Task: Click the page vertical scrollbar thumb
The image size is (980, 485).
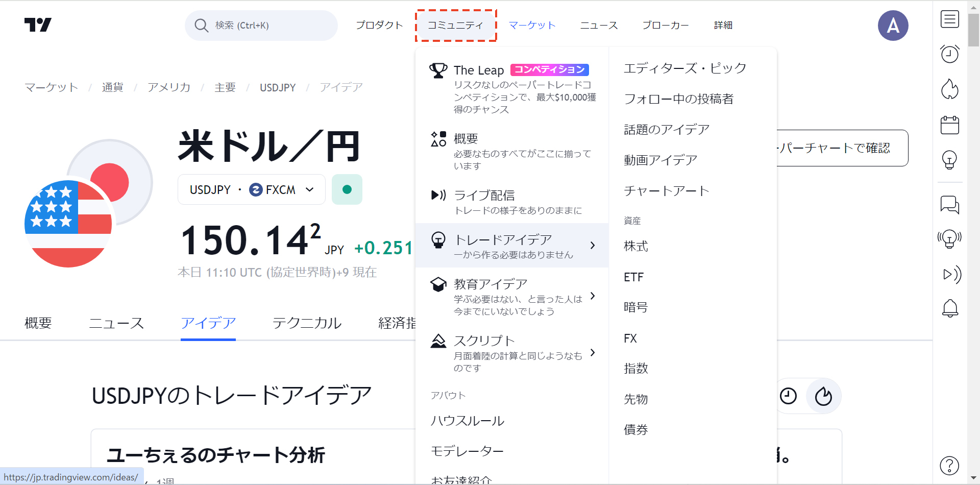Action: 973,31
